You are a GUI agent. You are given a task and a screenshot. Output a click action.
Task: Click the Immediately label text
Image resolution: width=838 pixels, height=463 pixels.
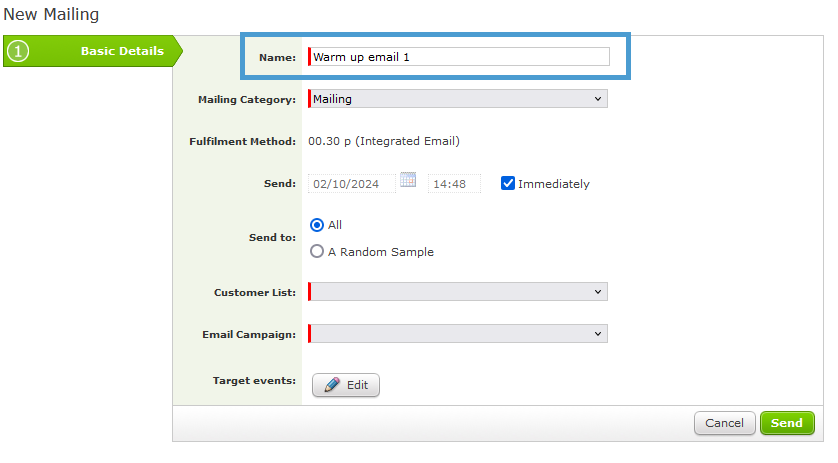[x=553, y=184]
